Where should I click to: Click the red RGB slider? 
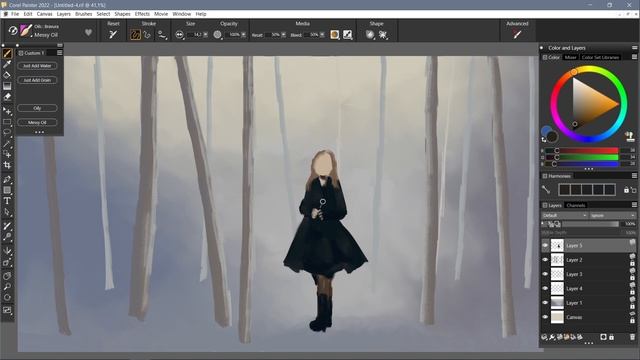582,151
